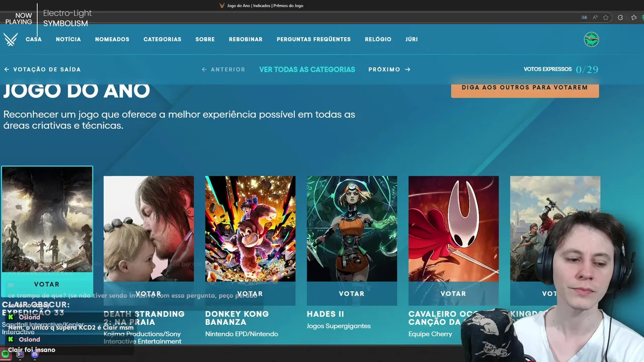Screen dimensions: 644x362
Task: Open browser favorites list icon
Action: (634, 17)
